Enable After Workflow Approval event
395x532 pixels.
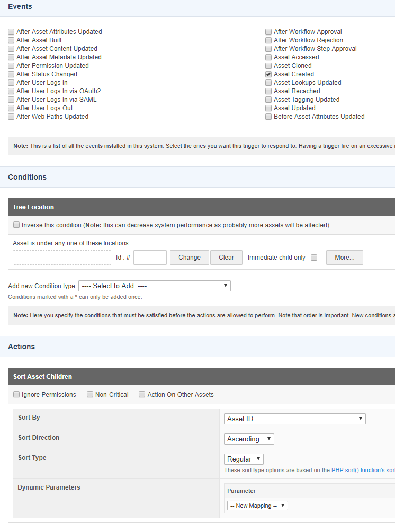click(x=268, y=32)
